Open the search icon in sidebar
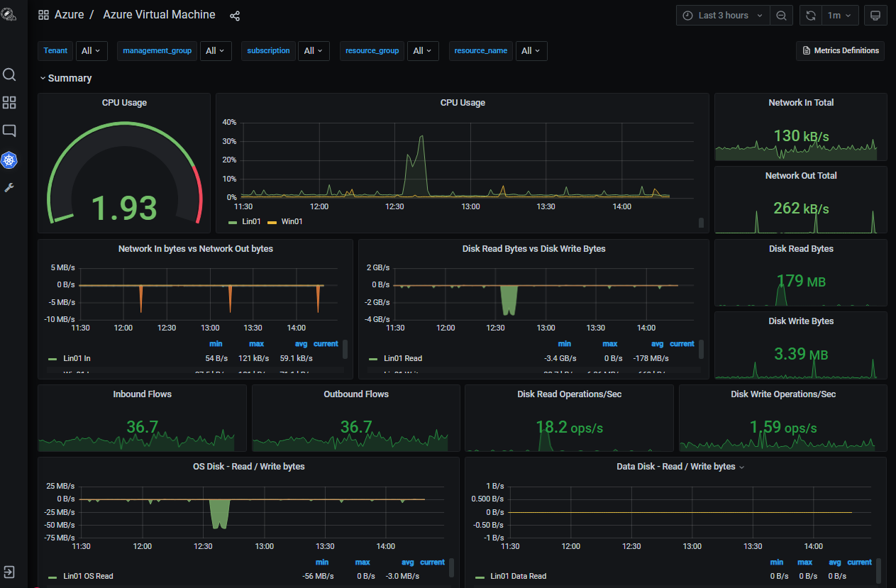 pos(9,74)
